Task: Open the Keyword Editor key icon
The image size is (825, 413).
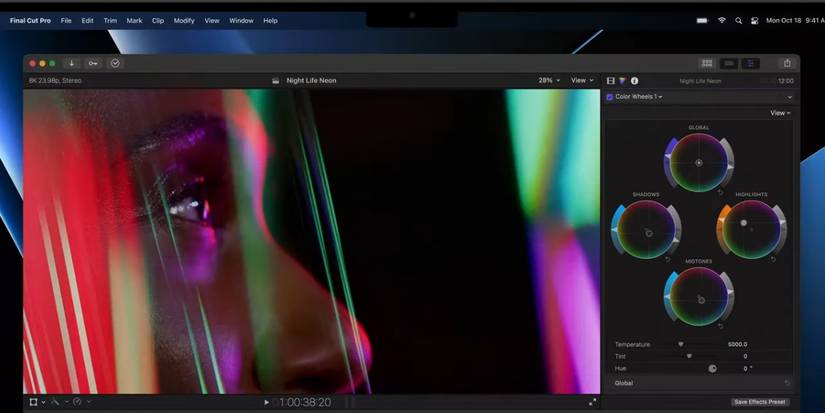Action: [x=93, y=63]
